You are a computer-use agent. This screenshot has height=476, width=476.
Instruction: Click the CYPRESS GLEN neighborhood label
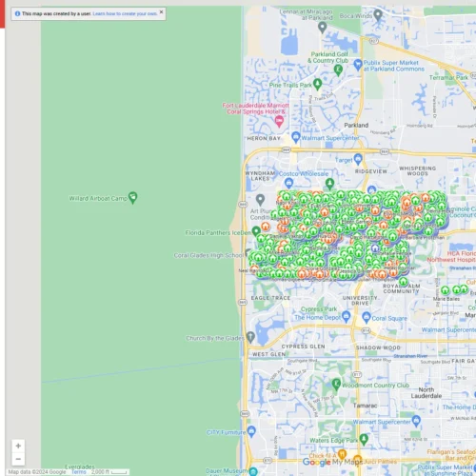pos(303,347)
